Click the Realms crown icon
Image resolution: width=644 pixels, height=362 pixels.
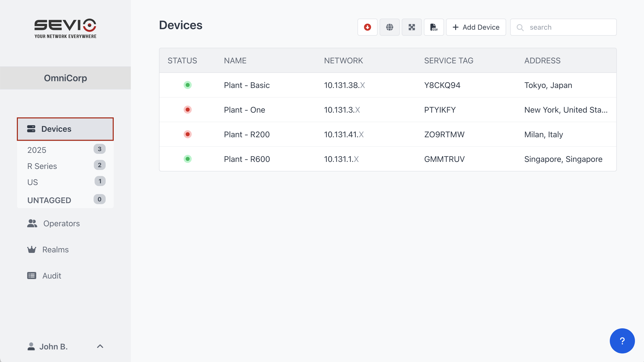[32, 250]
